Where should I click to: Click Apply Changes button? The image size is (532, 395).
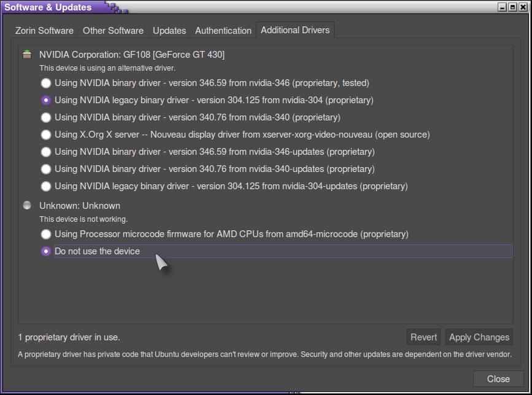tap(479, 337)
